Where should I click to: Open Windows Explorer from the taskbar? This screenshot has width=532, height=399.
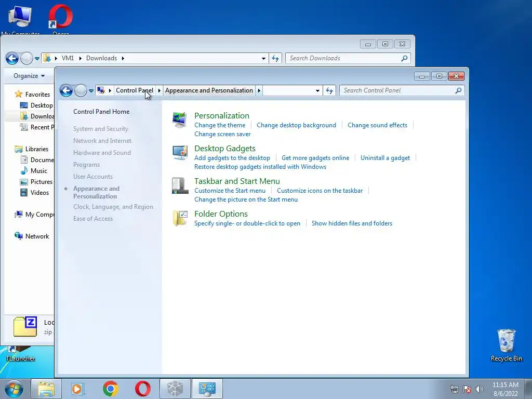[46, 389]
